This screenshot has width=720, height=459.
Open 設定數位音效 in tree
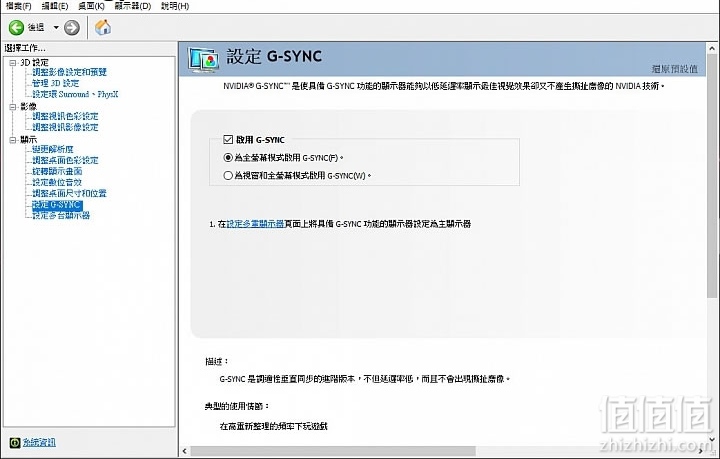coord(57,182)
